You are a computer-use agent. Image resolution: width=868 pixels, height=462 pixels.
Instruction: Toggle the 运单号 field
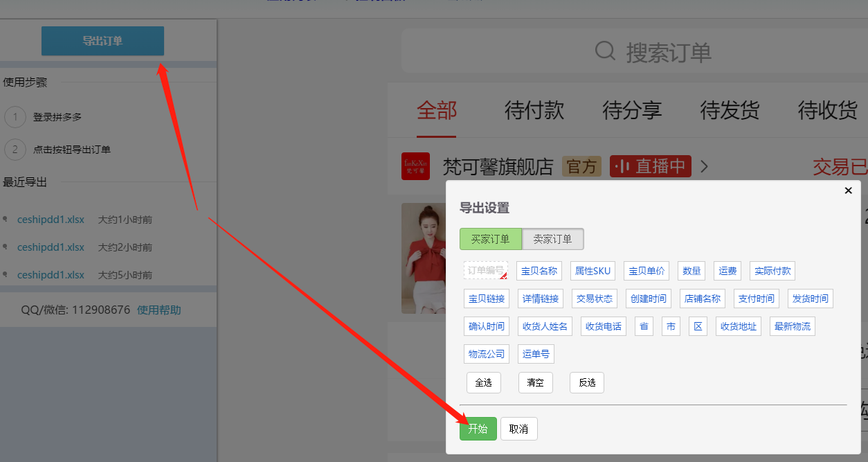(x=536, y=354)
